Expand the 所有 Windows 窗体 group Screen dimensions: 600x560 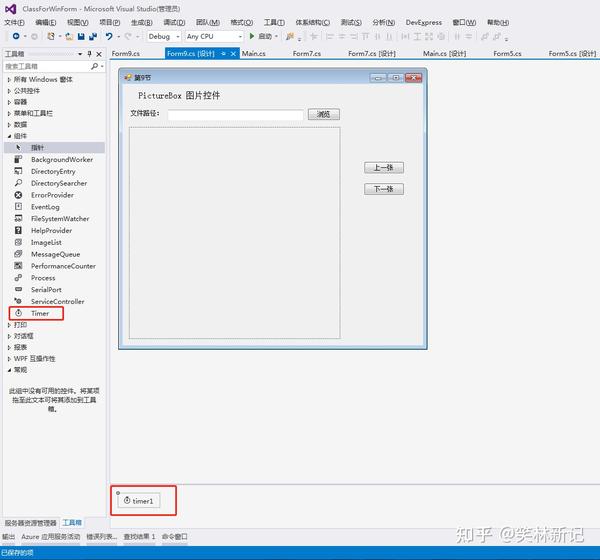point(9,80)
